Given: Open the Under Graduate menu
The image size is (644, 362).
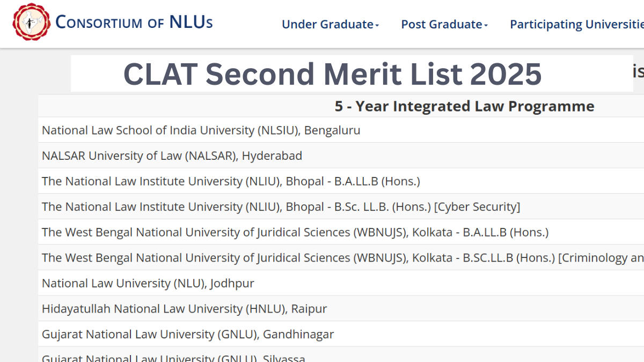Looking at the screenshot, I should coord(327,24).
